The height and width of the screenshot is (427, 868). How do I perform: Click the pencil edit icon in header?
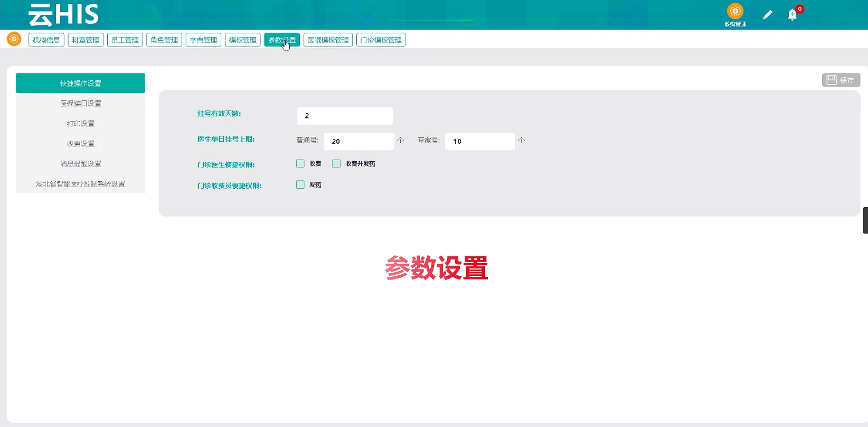coord(768,15)
